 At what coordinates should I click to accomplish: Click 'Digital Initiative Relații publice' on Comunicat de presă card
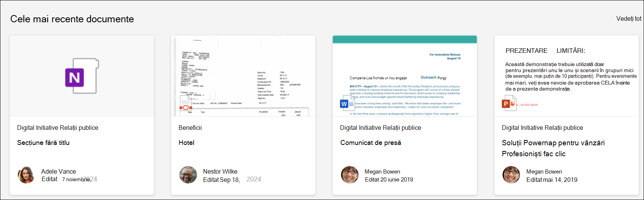pyautogui.click(x=380, y=128)
